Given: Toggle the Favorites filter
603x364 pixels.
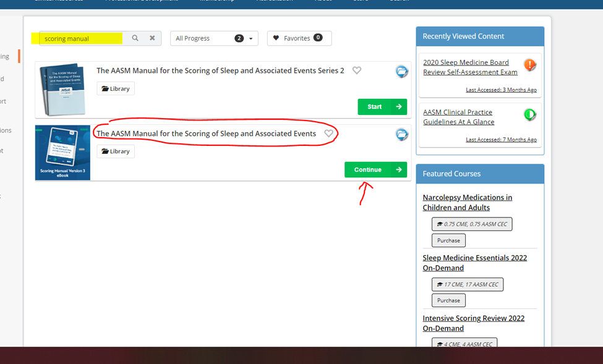Looking at the screenshot, I should (299, 38).
